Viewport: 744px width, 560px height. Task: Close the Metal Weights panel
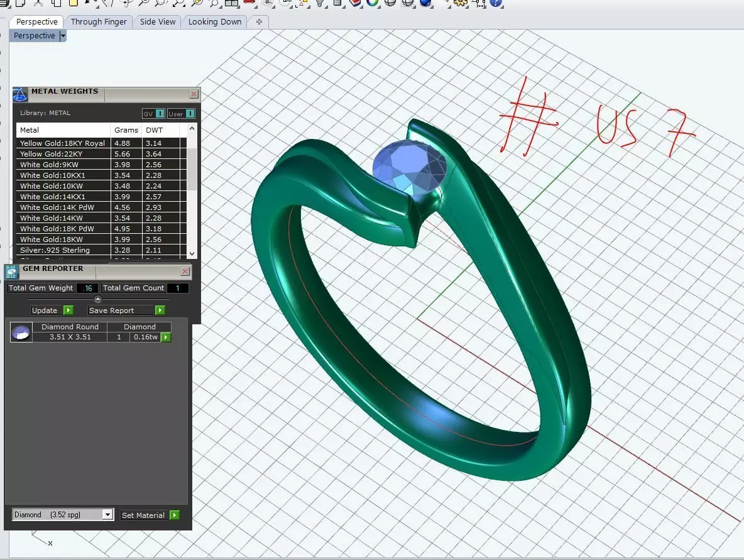(194, 94)
